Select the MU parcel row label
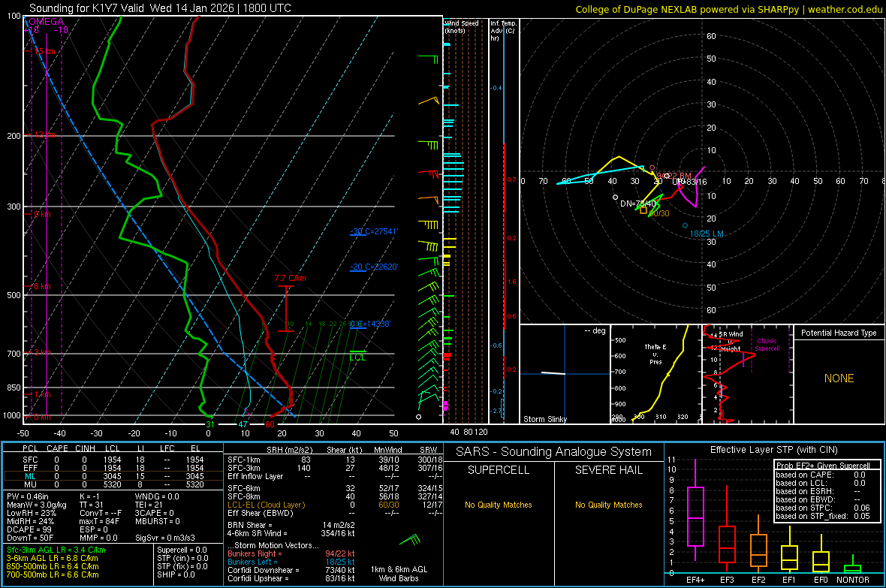 tap(30, 484)
